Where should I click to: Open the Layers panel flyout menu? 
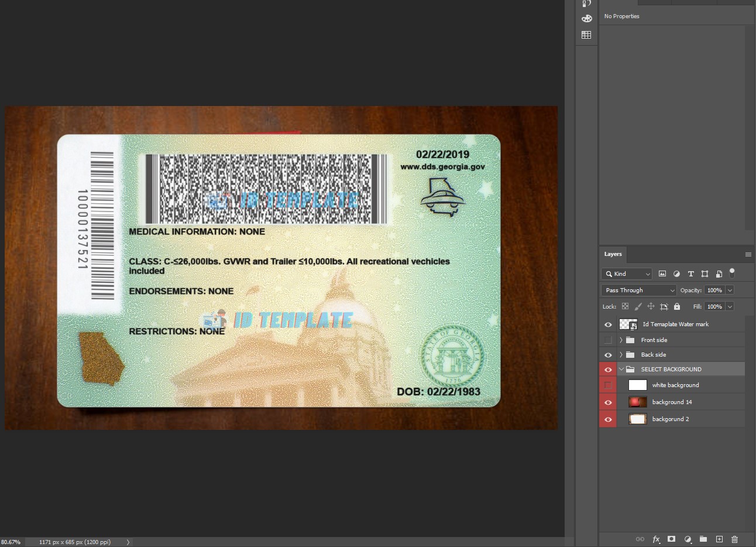point(748,254)
